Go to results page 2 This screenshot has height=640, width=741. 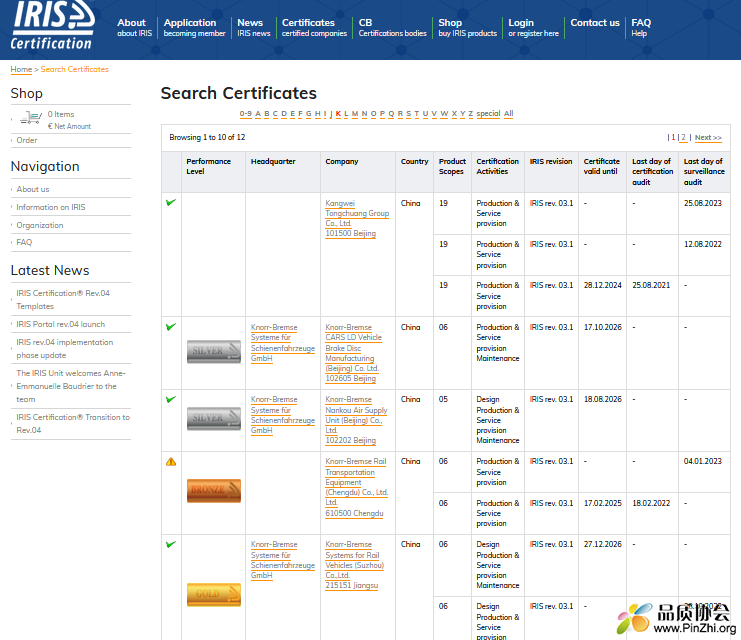pyautogui.click(x=683, y=138)
